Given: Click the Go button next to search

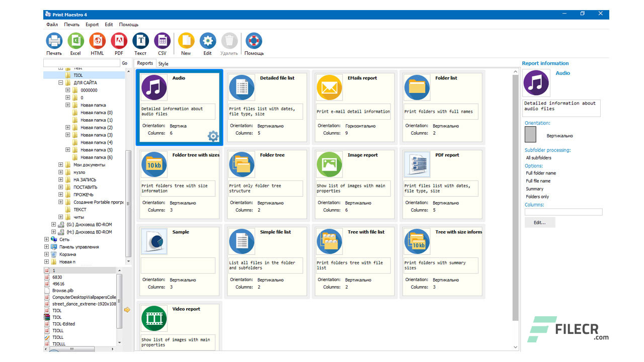Looking at the screenshot, I should pos(125,63).
